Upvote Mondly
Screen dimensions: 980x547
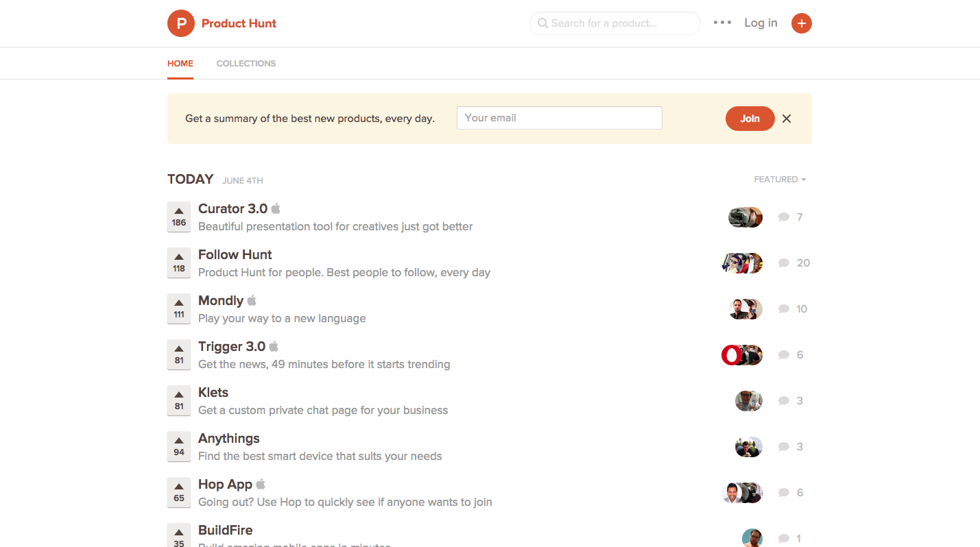click(179, 309)
